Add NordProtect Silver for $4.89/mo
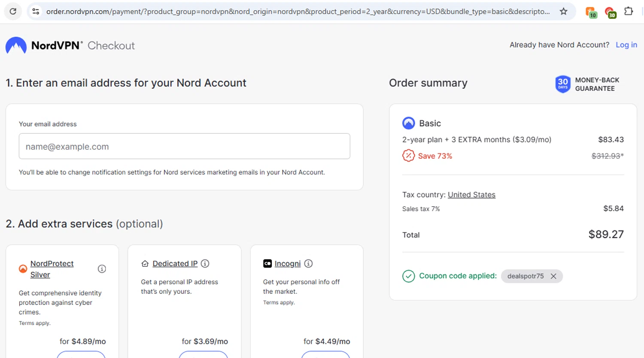This screenshot has height=358, width=644. tap(81, 354)
